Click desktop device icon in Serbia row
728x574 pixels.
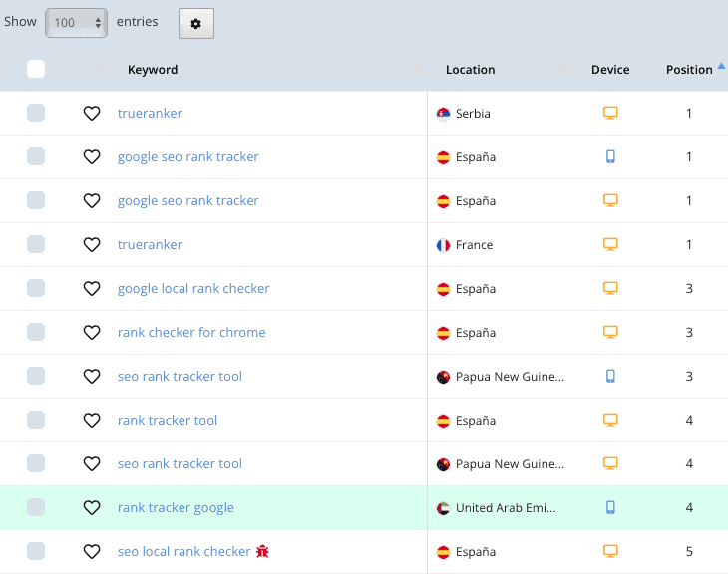click(610, 113)
